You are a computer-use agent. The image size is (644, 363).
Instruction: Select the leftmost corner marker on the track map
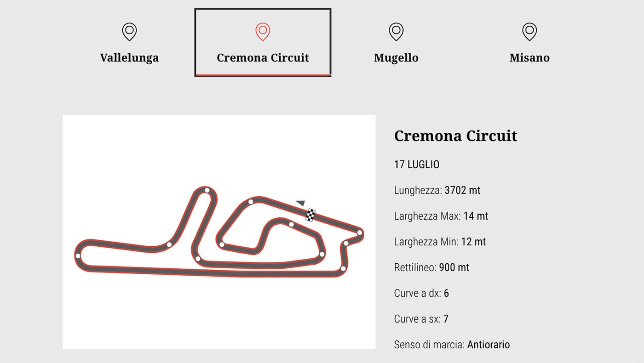tap(78, 255)
